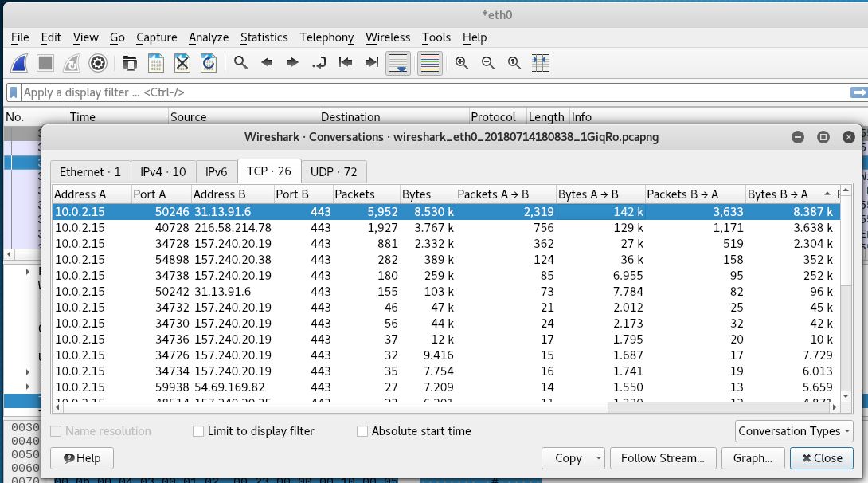This screenshot has width=868, height=483.
Task: Expand the Copy button dropdown arrow
Action: [599, 458]
